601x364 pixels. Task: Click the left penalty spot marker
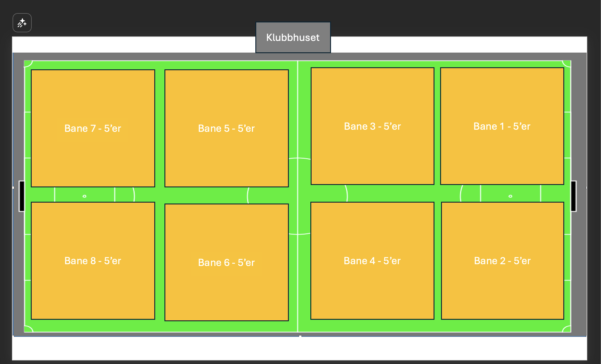pos(84,196)
